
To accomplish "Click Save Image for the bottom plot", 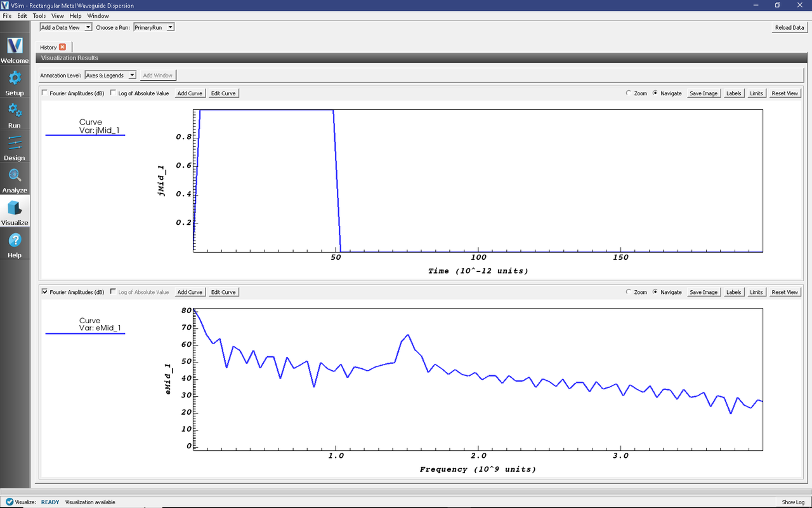I will [704, 292].
